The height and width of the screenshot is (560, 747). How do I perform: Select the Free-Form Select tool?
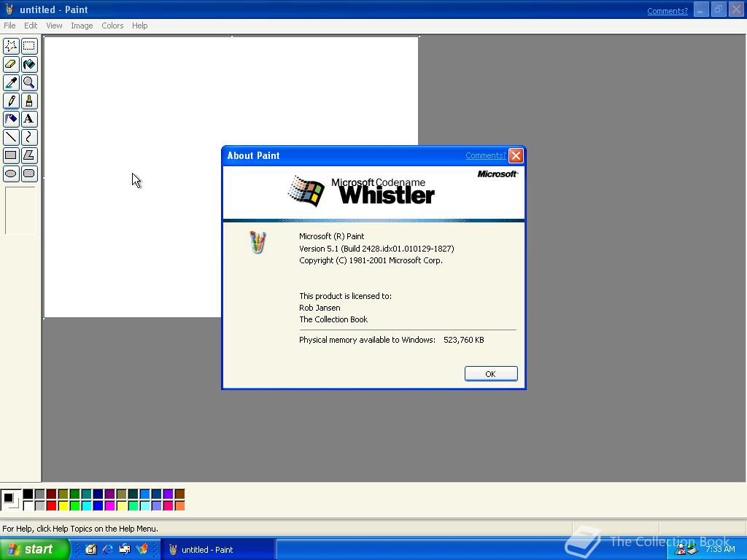(x=11, y=46)
